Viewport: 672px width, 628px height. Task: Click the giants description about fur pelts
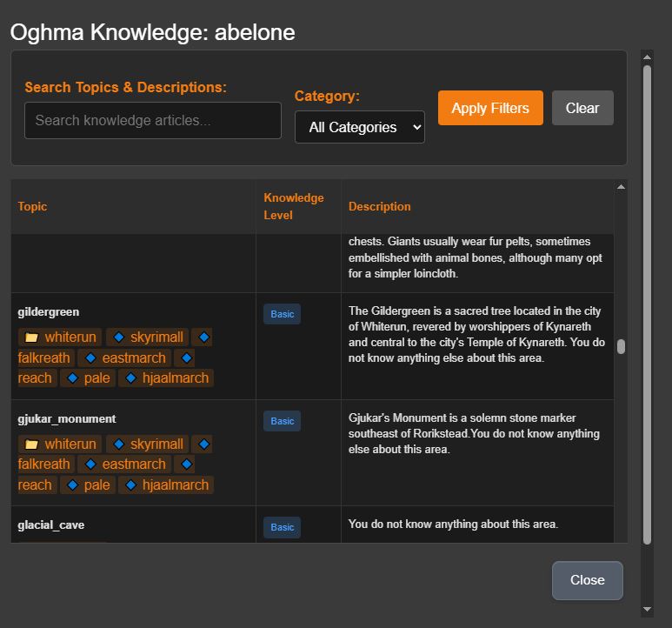(x=476, y=257)
